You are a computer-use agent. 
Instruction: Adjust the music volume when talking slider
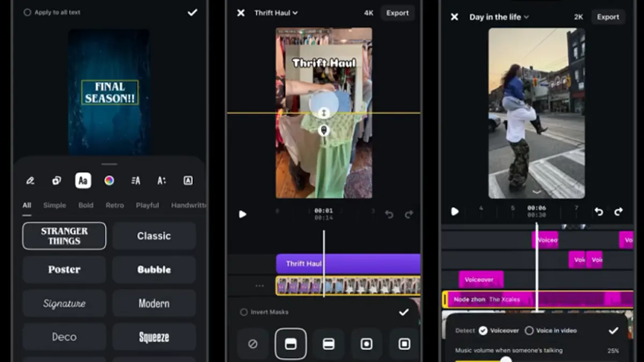point(506,359)
